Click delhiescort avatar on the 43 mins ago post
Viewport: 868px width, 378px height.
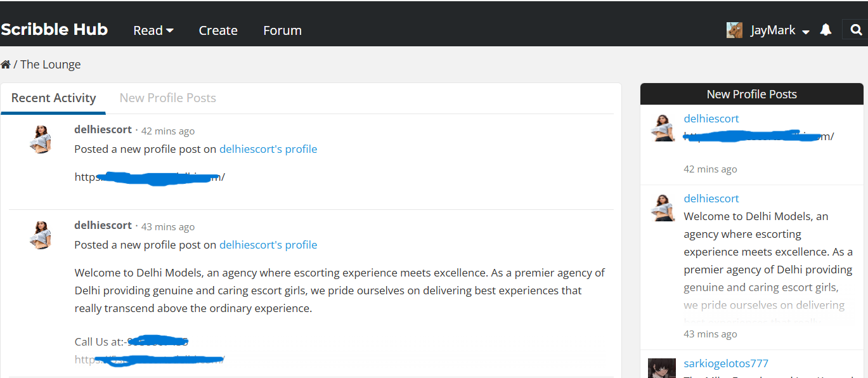(x=41, y=235)
